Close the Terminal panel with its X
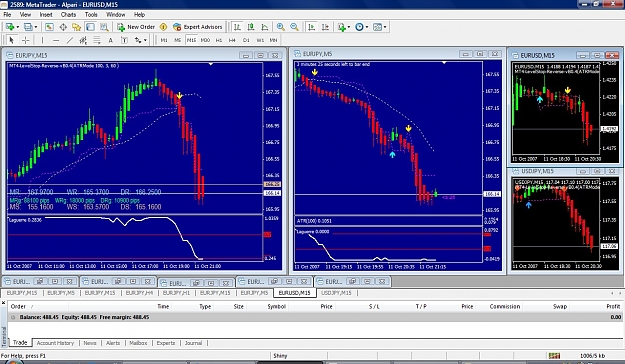This screenshot has height=364, width=625. pyautogui.click(x=3, y=303)
